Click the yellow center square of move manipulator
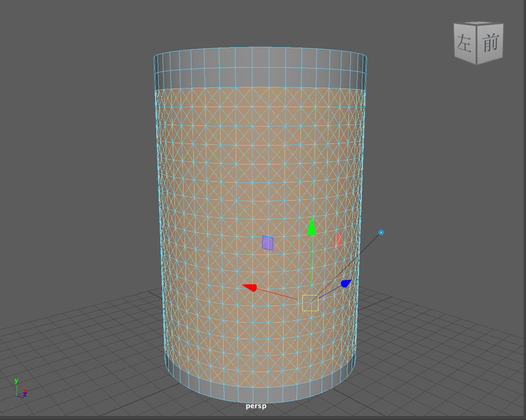 pyautogui.click(x=310, y=303)
